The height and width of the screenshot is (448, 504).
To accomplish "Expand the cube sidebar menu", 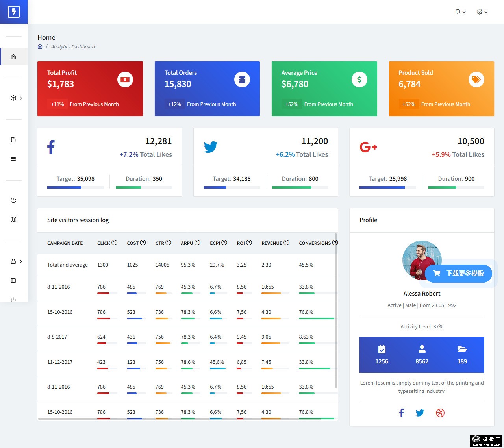I will click(x=16, y=98).
